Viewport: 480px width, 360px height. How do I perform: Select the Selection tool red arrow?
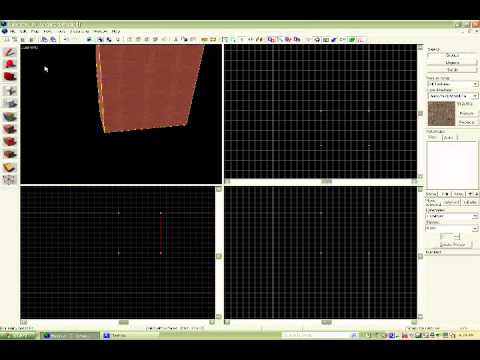pos(10,53)
